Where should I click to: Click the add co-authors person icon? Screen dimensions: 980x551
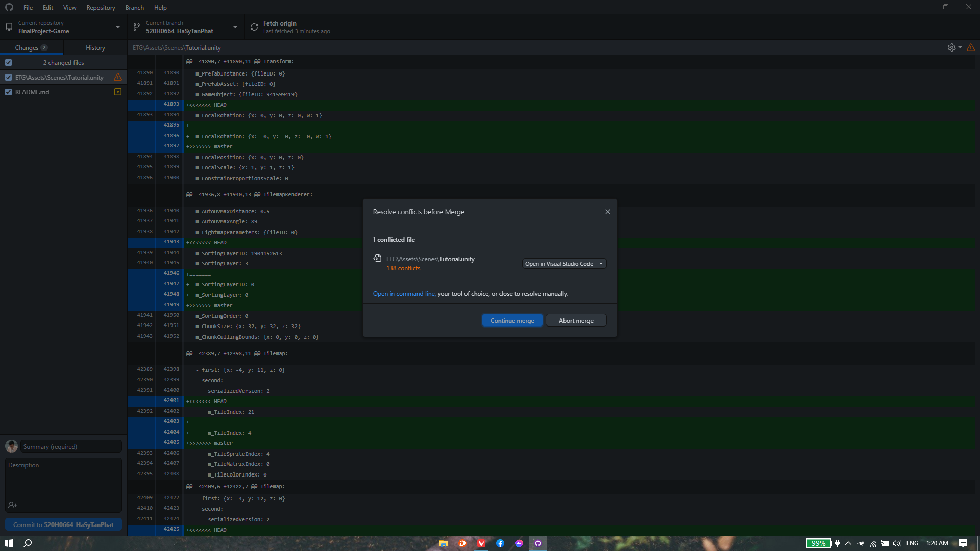(13, 505)
